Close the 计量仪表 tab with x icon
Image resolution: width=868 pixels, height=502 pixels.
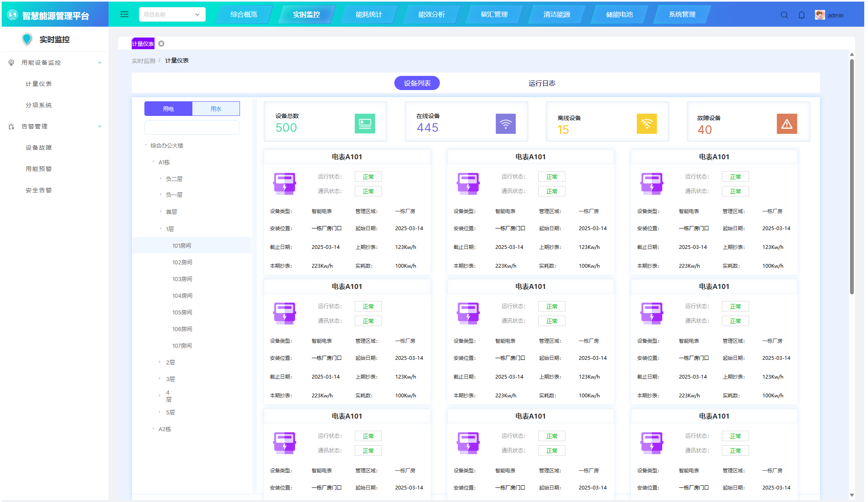tap(161, 44)
